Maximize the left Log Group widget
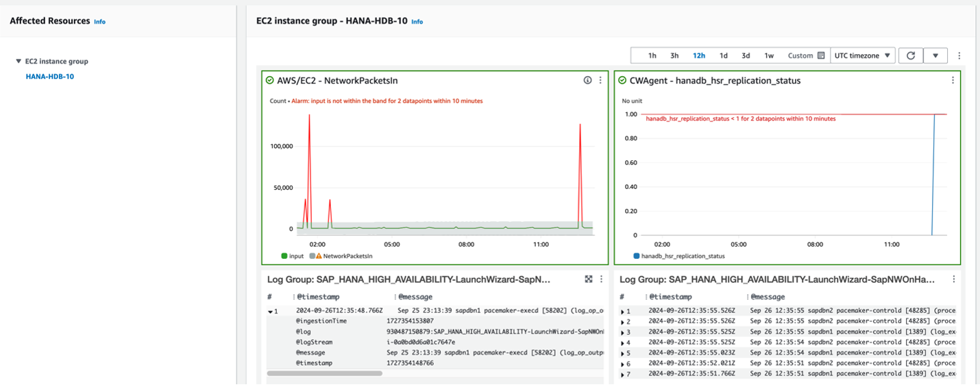The image size is (980, 387). click(x=588, y=279)
